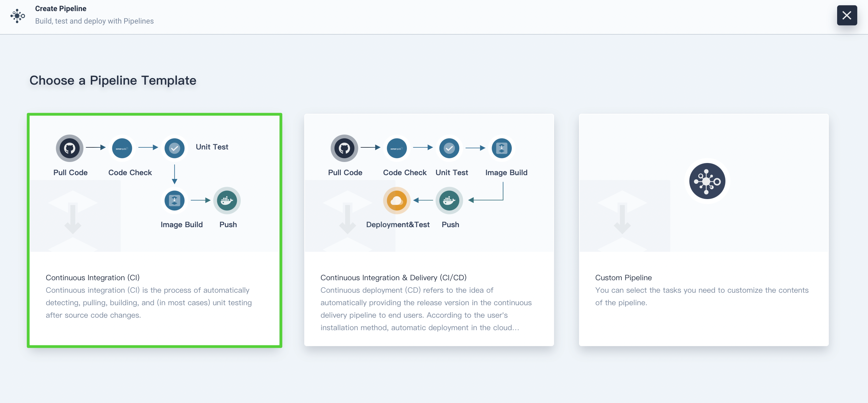The width and height of the screenshot is (868, 403).
Task: Select the Image Build icon in CI template
Action: [x=175, y=200]
